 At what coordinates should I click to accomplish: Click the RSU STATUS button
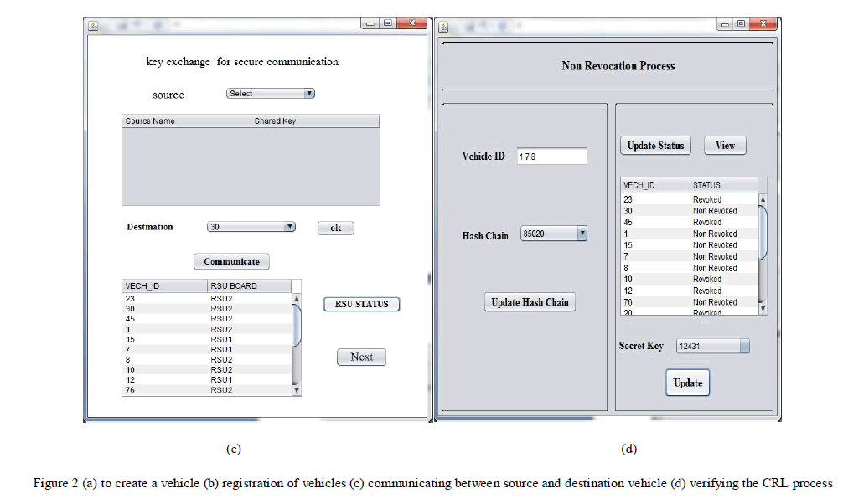tap(361, 304)
